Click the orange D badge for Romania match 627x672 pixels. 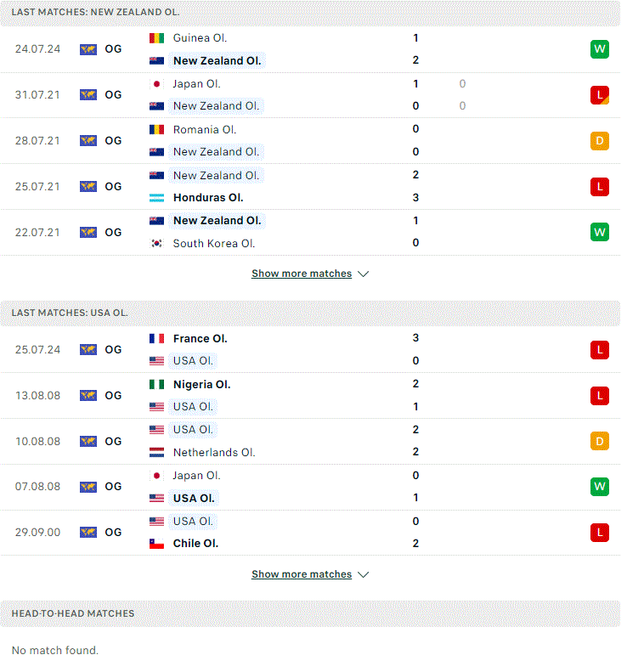[x=599, y=140]
